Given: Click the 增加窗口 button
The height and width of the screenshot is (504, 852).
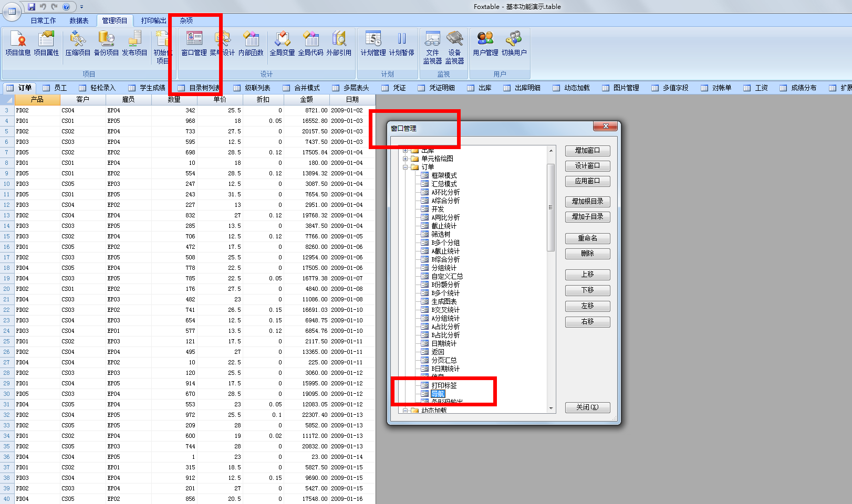Looking at the screenshot, I should (587, 151).
